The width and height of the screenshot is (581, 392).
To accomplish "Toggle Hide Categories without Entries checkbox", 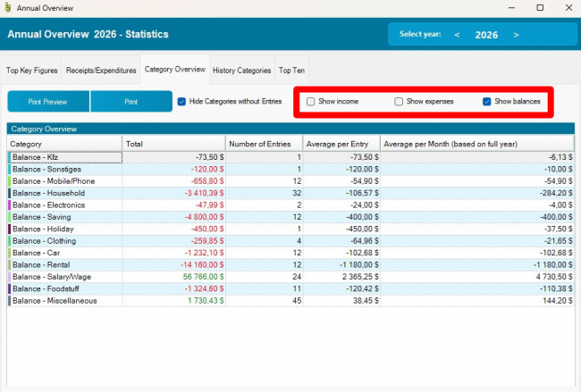I will [x=182, y=102].
